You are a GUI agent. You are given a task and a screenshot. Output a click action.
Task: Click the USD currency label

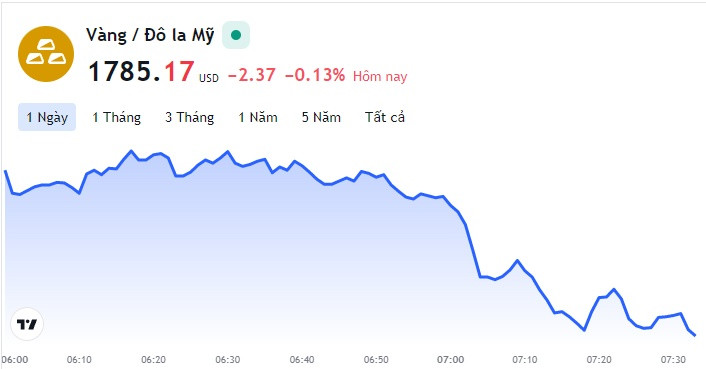pos(209,78)
